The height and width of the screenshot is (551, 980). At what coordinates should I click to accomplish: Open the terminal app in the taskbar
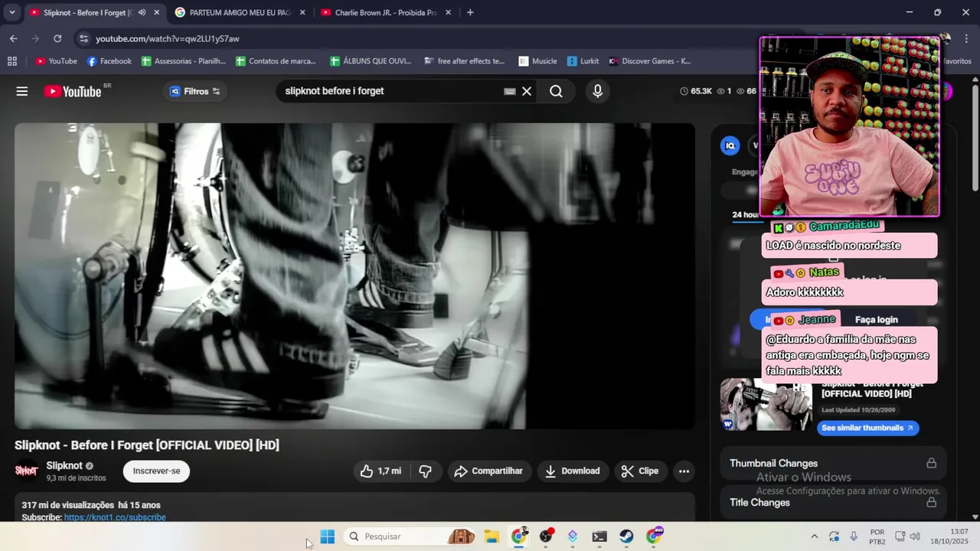pos(599,536)
